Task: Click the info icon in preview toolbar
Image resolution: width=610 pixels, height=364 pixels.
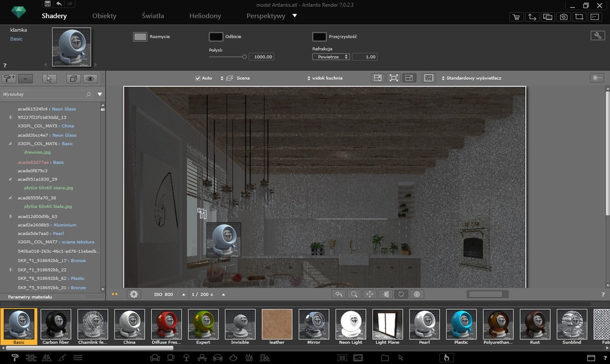Action: pyautogui.click(x=417, y=294)
